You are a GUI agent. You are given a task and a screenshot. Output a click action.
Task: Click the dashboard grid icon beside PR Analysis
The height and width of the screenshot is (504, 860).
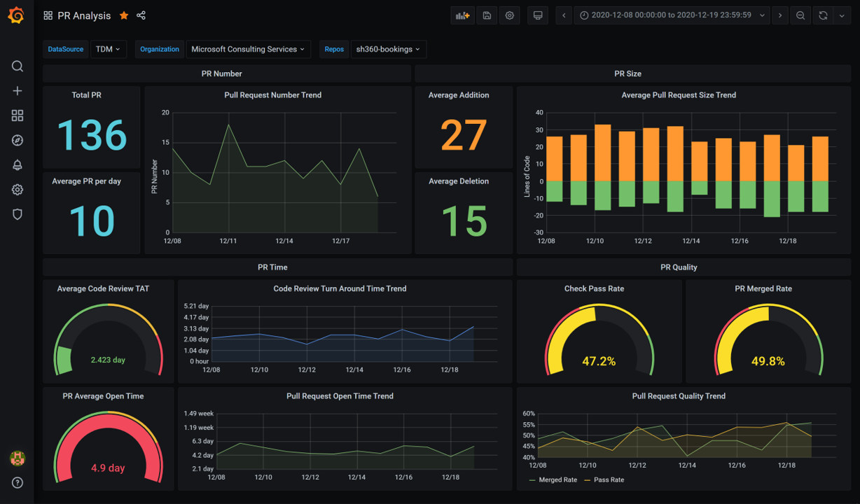coord(48,15)
